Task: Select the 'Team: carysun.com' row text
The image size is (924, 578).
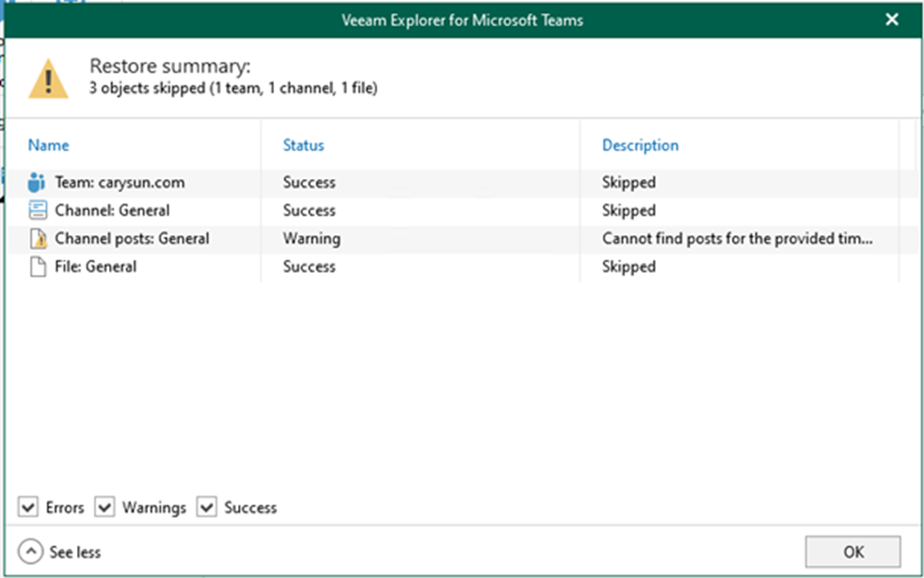Action: click(x=119, y=183)
